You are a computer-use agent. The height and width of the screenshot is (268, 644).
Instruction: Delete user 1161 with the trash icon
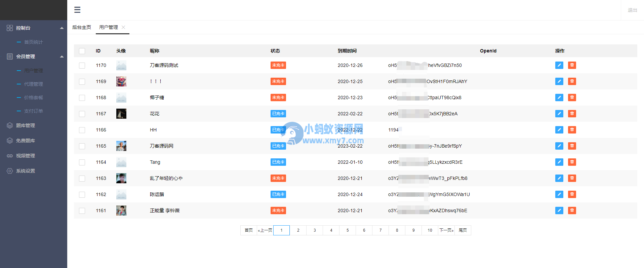click(x=572, y=210)
